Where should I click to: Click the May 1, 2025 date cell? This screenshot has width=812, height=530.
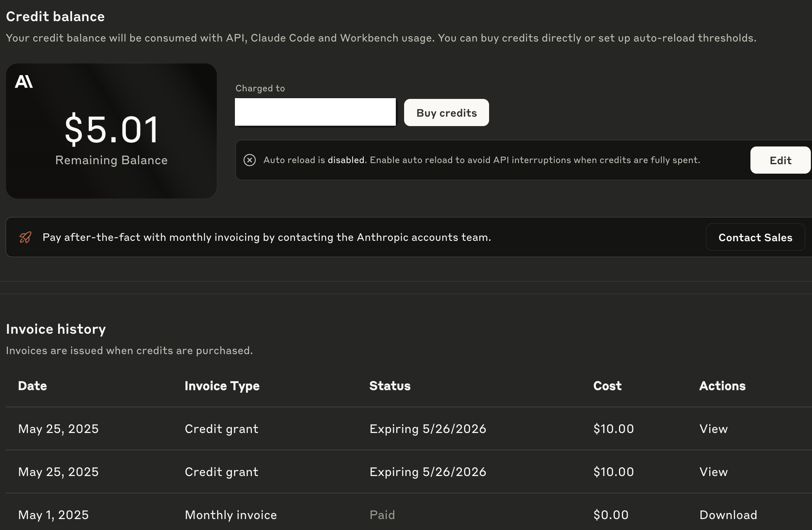53,515
